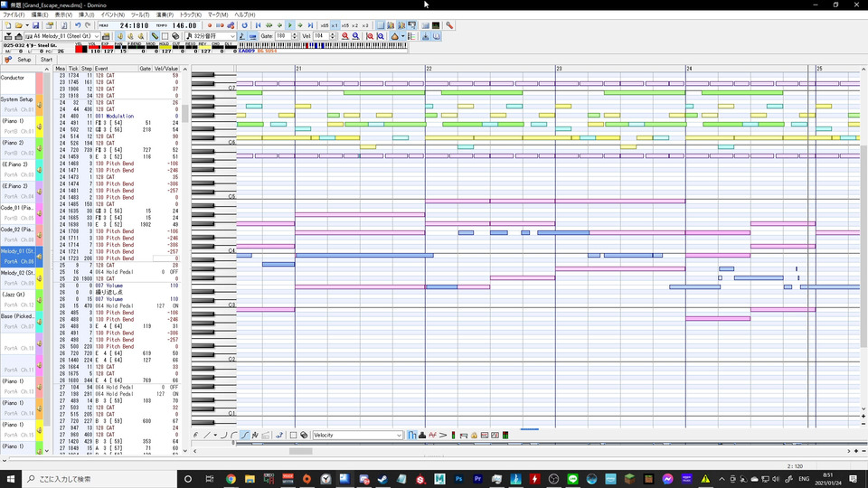Set playback speed to x2
This screenshot has width=868, height=488.
point(354,25)
